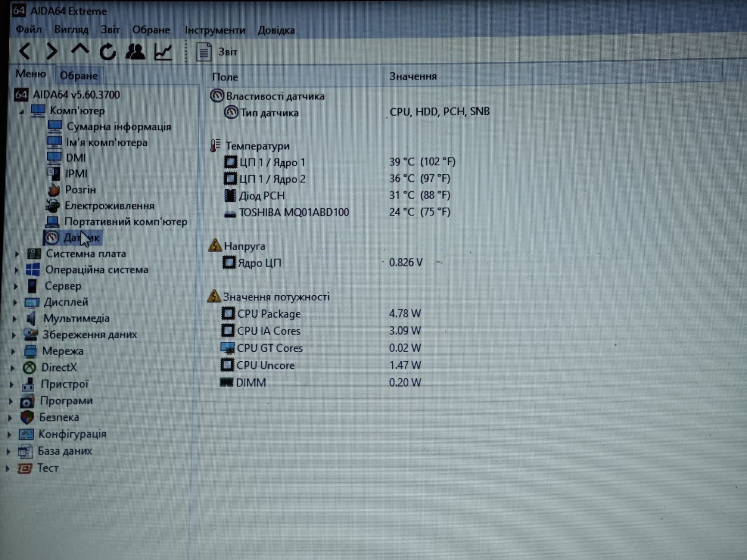
Task: Open the Довідка menu
Action: pos(276,30)
